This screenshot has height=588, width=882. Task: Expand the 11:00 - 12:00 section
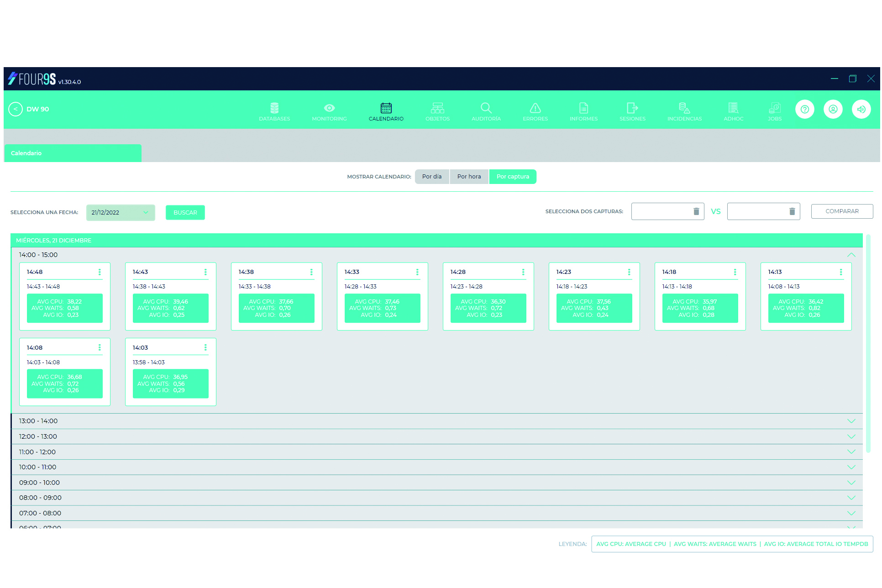pyautogui.click(x=851, y=451)
